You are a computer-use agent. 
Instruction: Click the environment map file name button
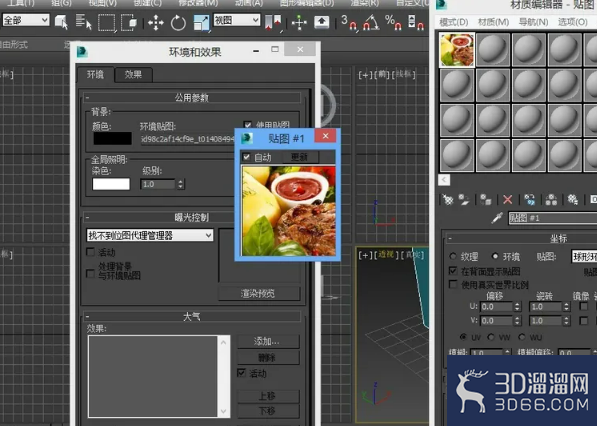188,139
